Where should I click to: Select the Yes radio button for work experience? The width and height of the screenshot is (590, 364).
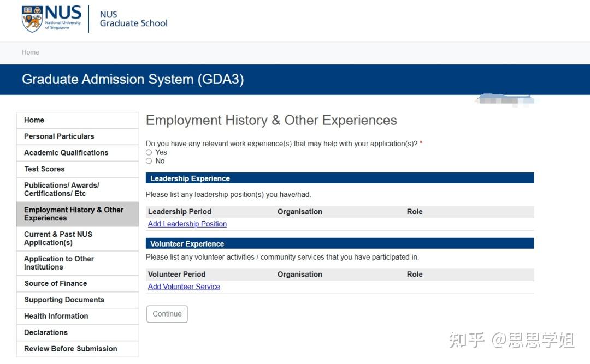(x=149, y=152)
